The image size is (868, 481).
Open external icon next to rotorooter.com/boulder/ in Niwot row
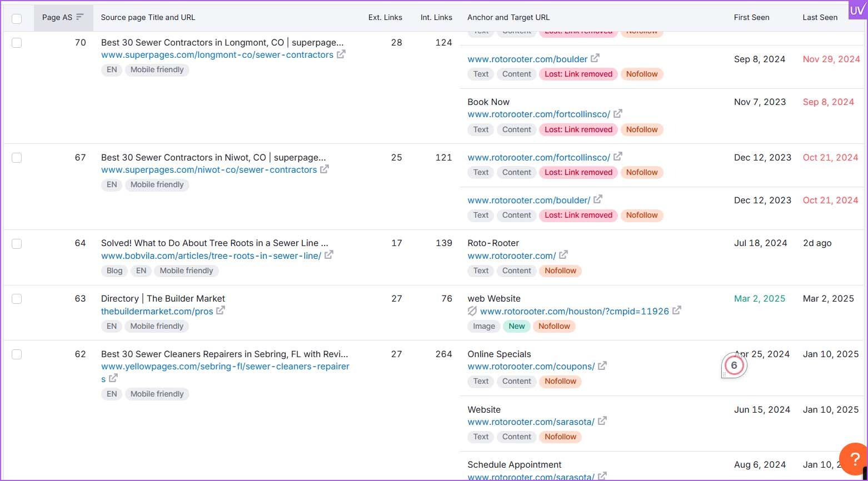tap(598, 199)
